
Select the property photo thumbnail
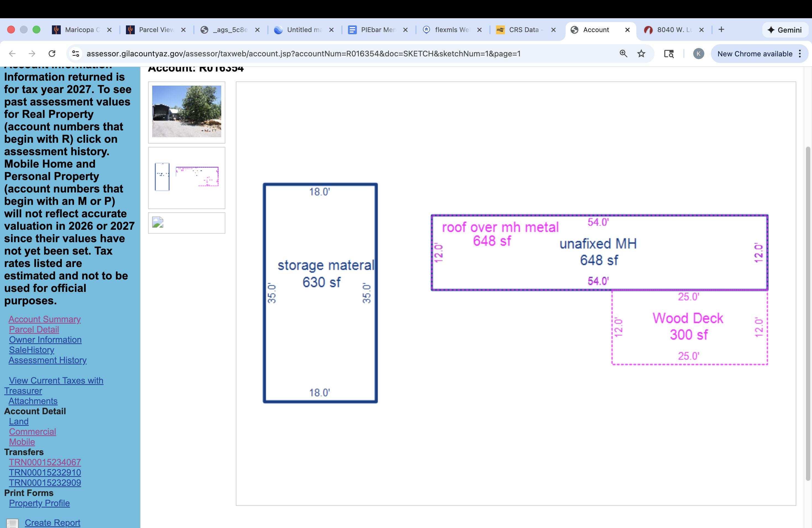click(x=187, y=112)
